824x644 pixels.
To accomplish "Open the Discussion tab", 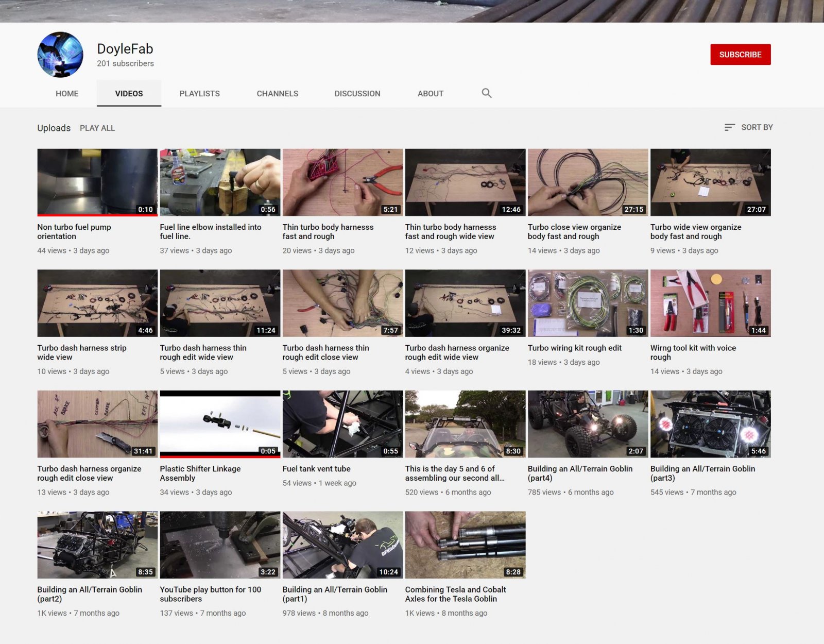I will point(357,93).
